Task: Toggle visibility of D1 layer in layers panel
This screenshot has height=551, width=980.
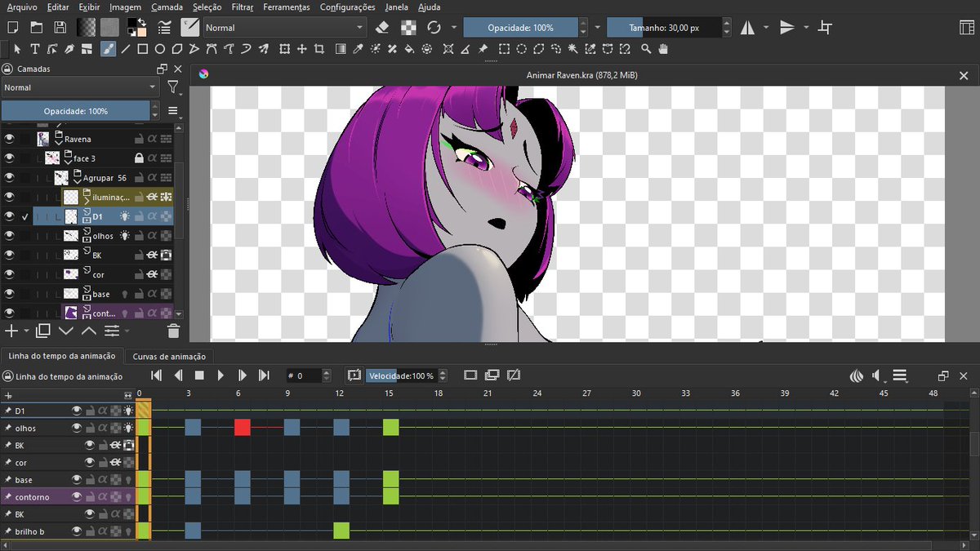Action: pyautogui.click(x=10, y=216)
